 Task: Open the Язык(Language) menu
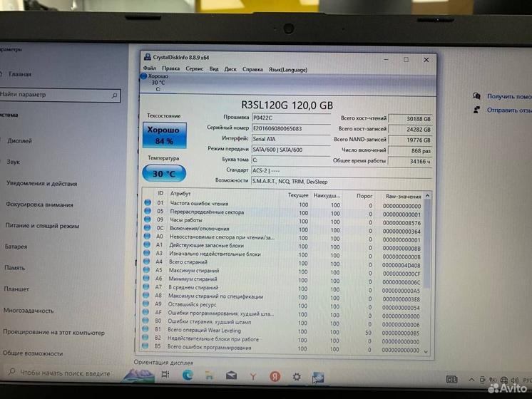tap(288, 70)
